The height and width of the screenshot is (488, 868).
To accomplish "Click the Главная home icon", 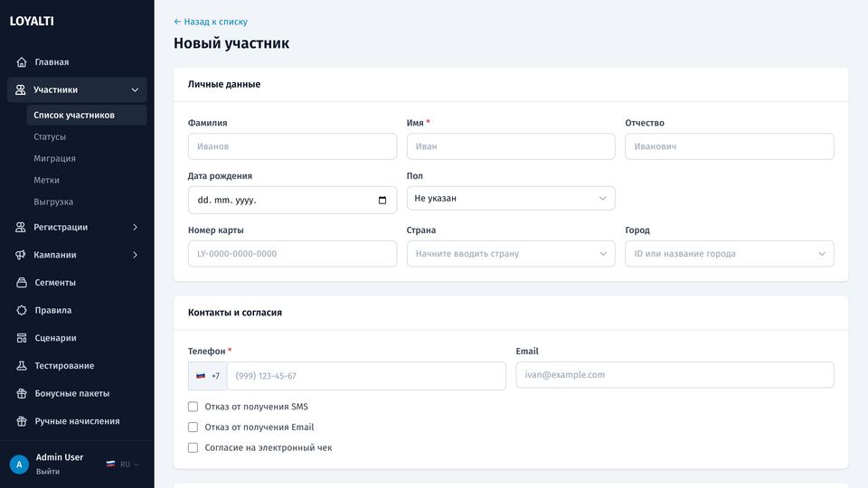I will coord(22,62).
